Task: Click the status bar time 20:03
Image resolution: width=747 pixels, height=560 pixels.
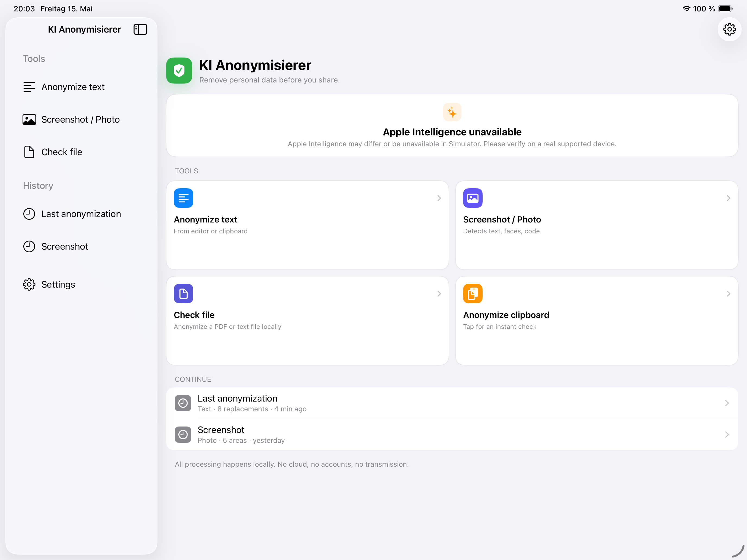Action: (x=24, y=9)
